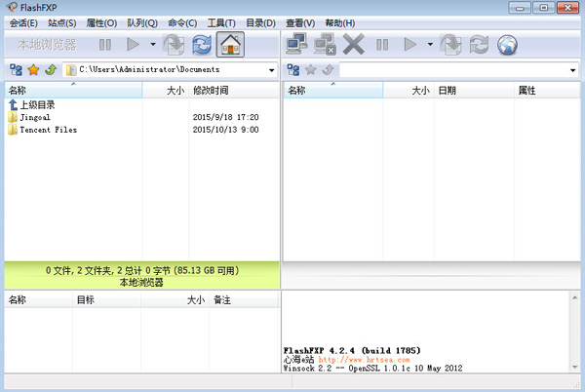Expand the remote path dropdown
The image size is (585, 392).
click(573, 69)
